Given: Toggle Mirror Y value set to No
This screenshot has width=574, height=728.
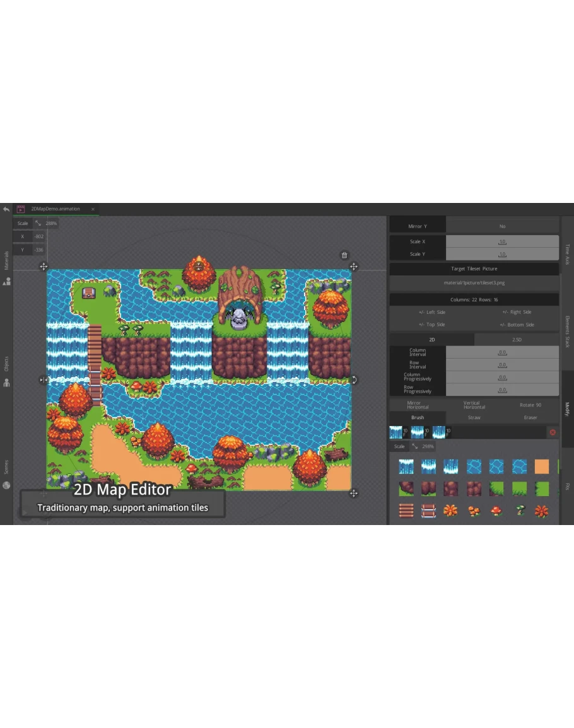Looking at the screenshot, I should pos(502,226).
